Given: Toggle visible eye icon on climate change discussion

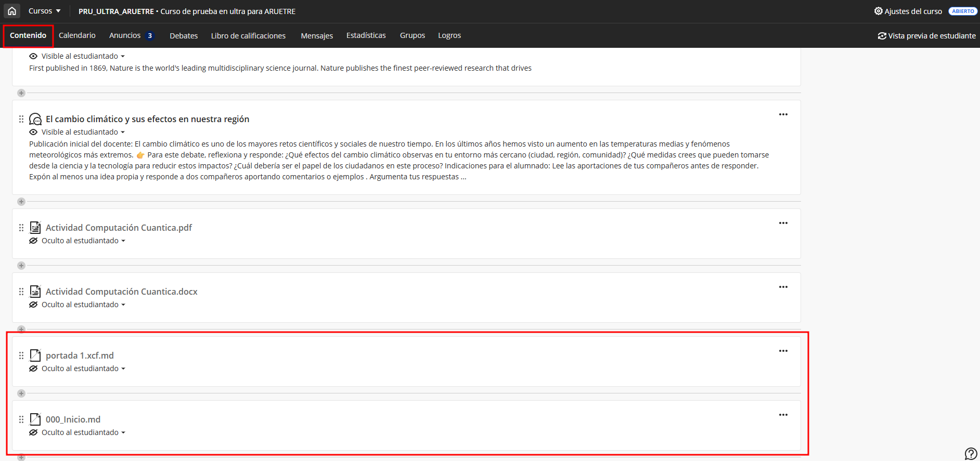Looking at the screenshot, I should click(x=33, y=132).
